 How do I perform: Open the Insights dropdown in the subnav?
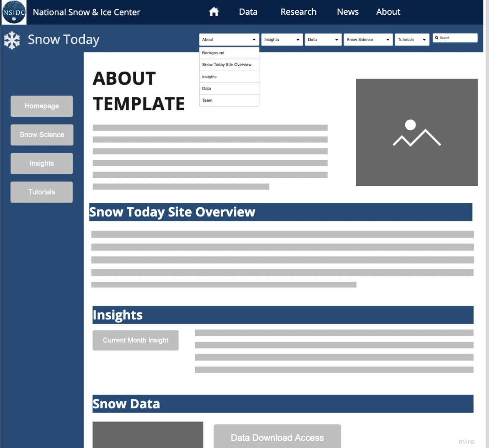point(281,40)
